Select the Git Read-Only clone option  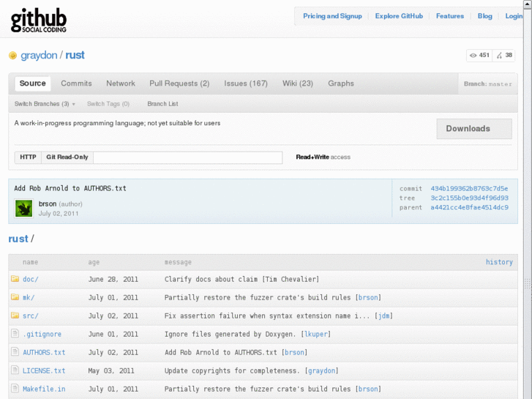(67, 157)
